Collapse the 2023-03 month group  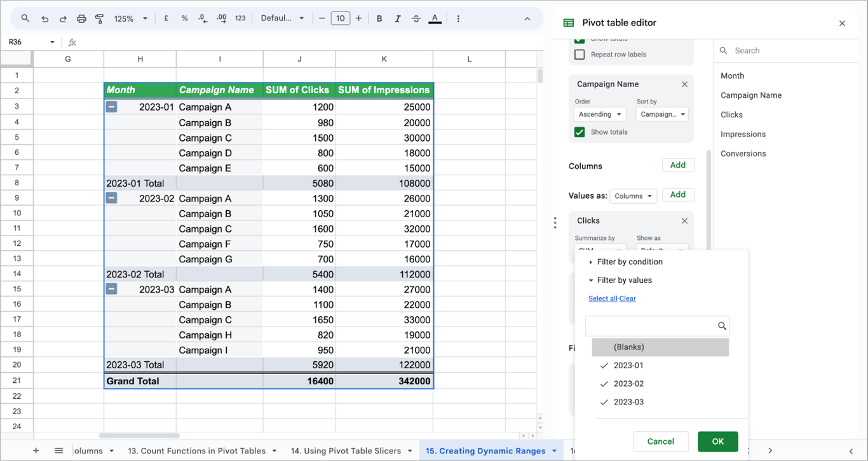111,289
